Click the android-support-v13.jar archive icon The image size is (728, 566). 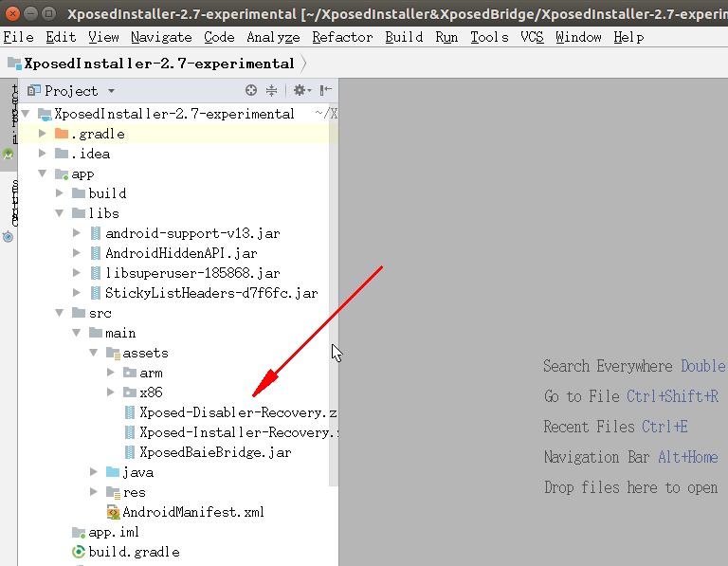coord(95,233)
